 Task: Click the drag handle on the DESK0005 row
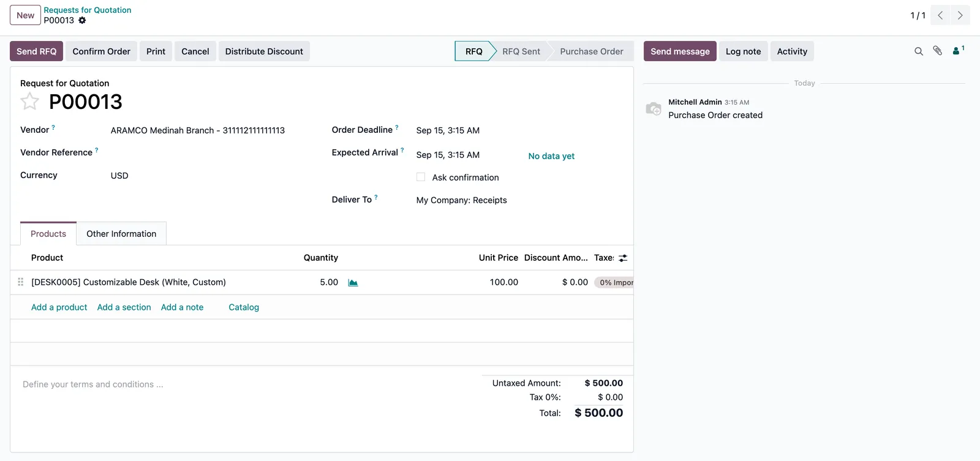[21, 282]
